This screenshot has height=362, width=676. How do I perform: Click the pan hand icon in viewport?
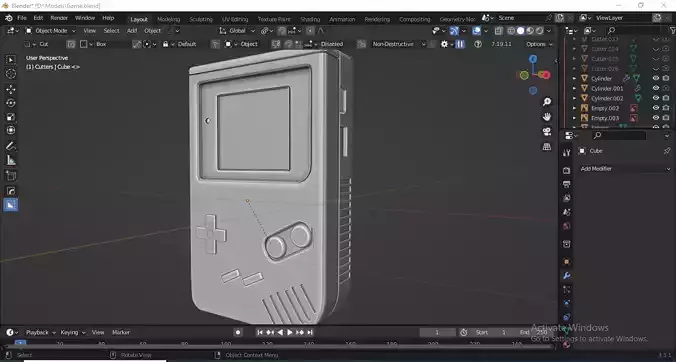click(x=547, y=117)
